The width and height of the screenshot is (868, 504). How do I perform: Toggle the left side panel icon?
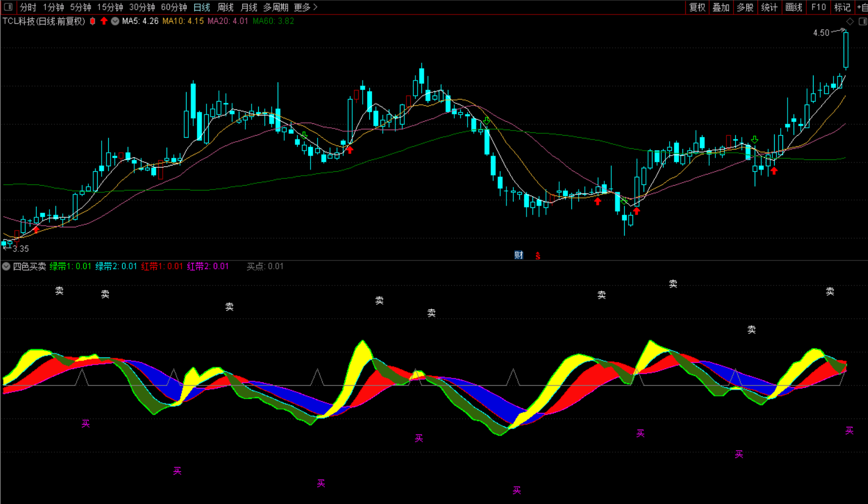8,7
